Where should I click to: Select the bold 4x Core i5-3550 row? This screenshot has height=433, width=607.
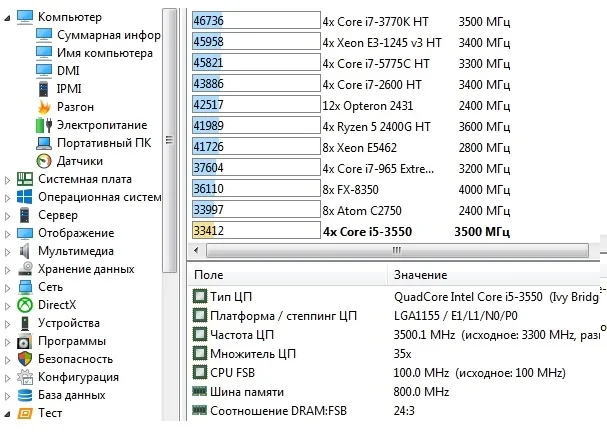coord(351,231)
